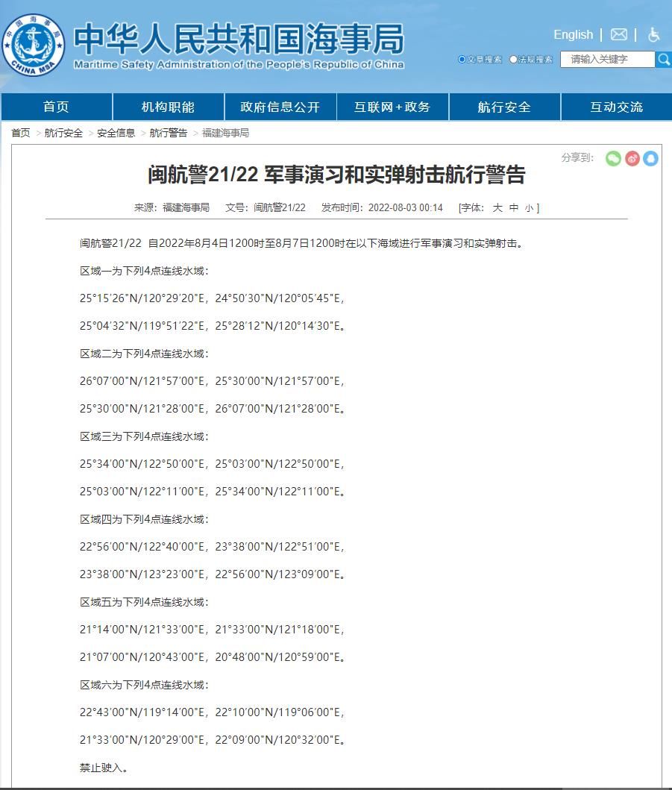The height and width of the screenshot is (790, 672).
Task: Focus the keyword search input field
Action: pos(606,59)
